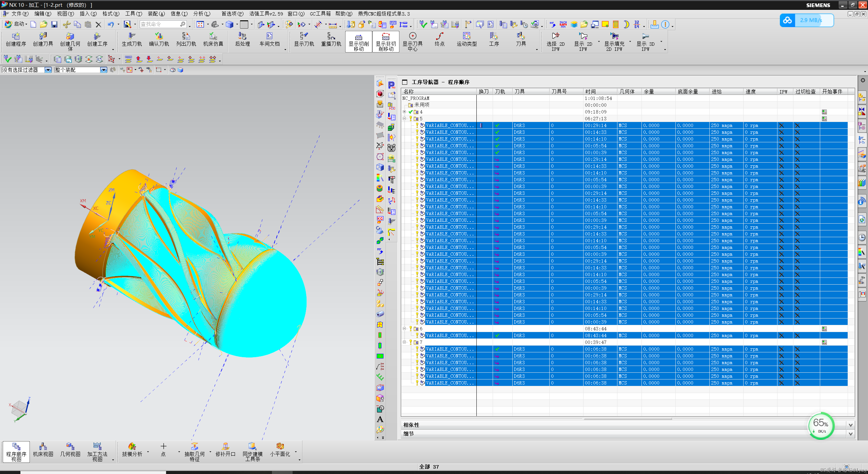Toggle 显示填充 2D IPW display

(x=614, y=41)
